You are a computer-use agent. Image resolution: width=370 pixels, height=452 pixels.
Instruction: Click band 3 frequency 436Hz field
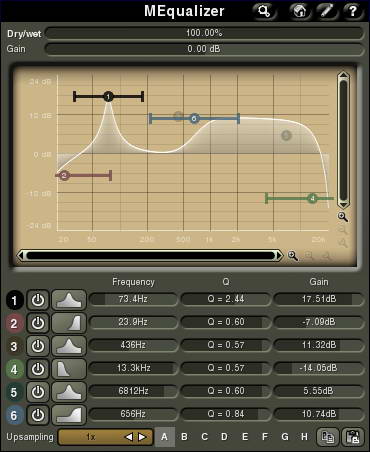coord(133,345)
